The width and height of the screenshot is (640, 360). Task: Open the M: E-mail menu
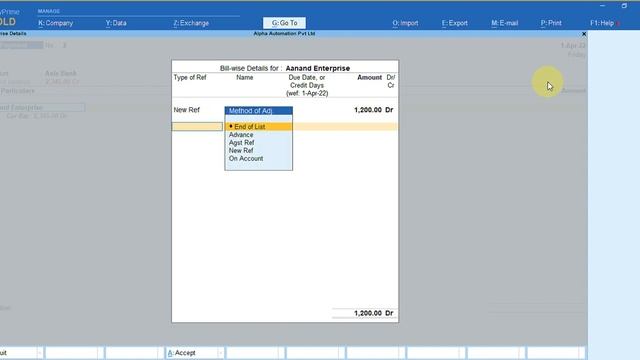pyautogui.click(x=504, y=23)
